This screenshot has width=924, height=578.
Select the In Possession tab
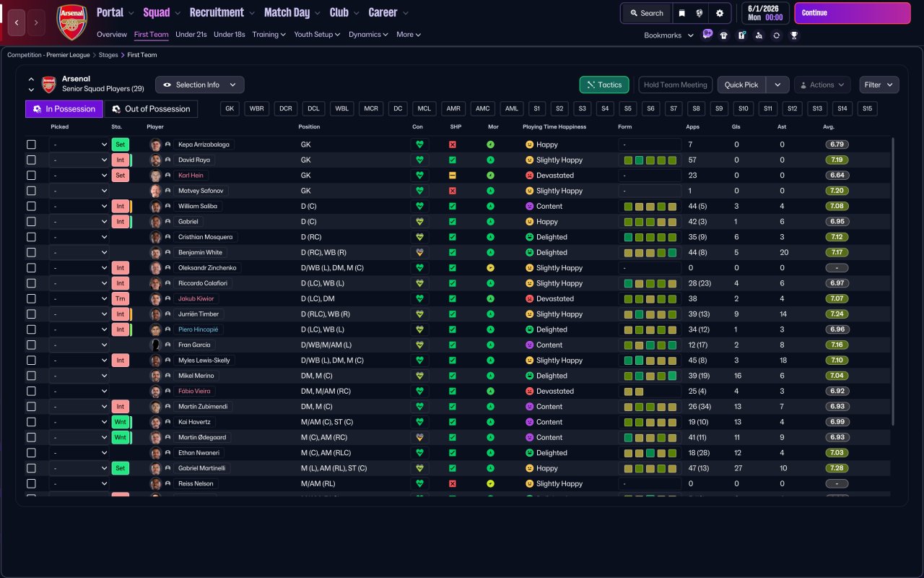[64, 109]
